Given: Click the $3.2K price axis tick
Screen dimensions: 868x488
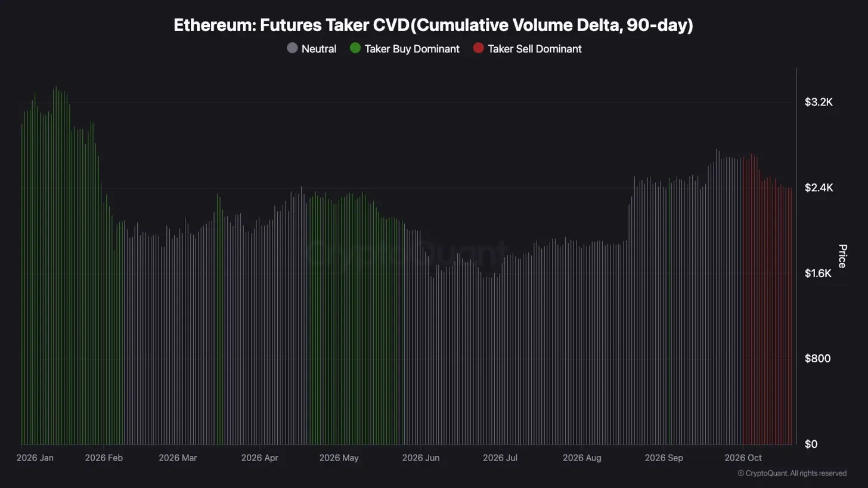Looking at the screenshot, I should pos(819,102).
